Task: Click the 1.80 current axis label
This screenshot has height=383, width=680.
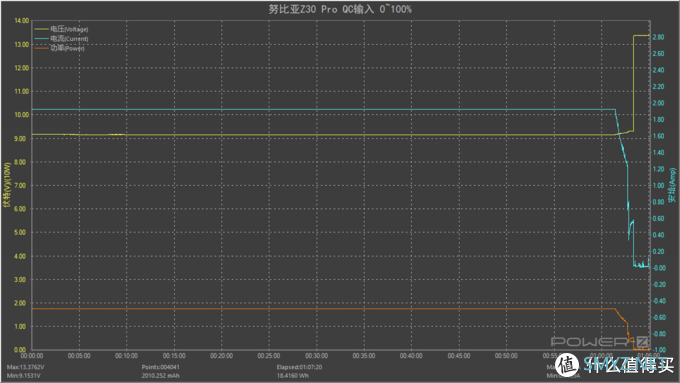Action: pyautogui.click(x=658, y=120)
